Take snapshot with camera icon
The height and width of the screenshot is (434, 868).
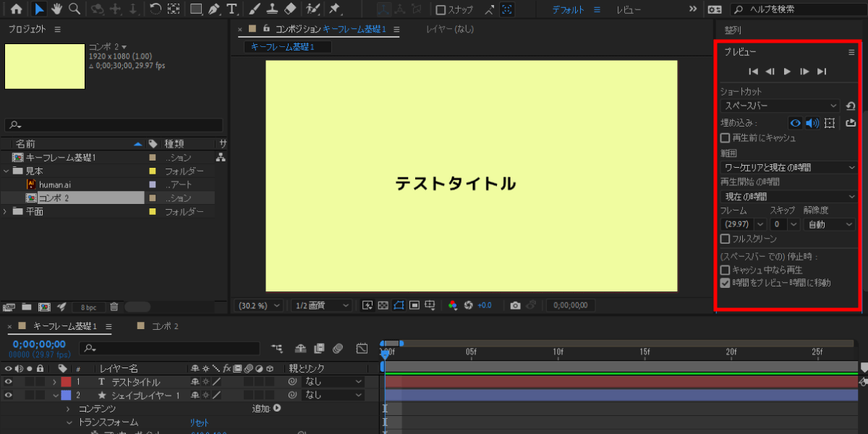[515, 305]
